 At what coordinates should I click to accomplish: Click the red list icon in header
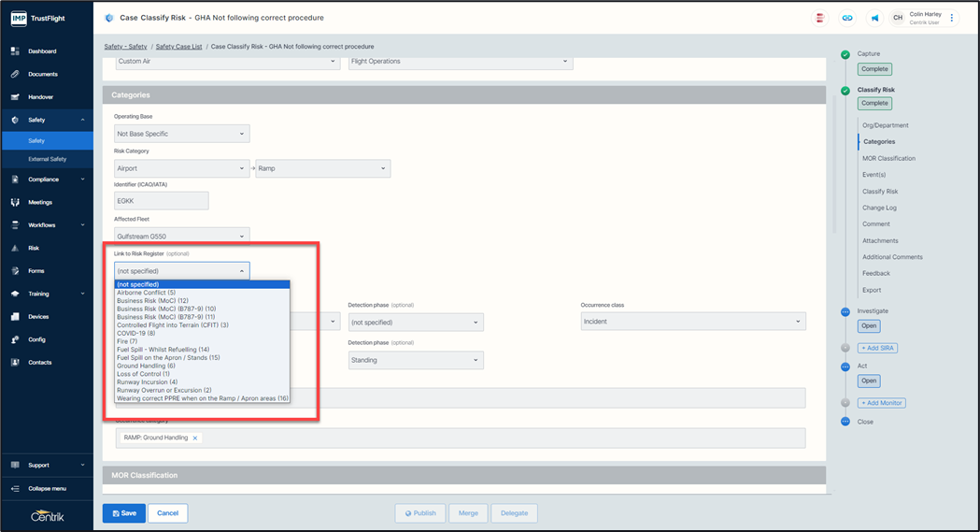tap(820, 18)
